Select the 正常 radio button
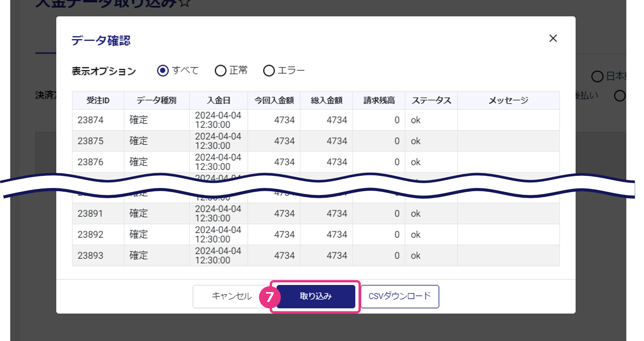Screen dimensions: 644x341 220,71
